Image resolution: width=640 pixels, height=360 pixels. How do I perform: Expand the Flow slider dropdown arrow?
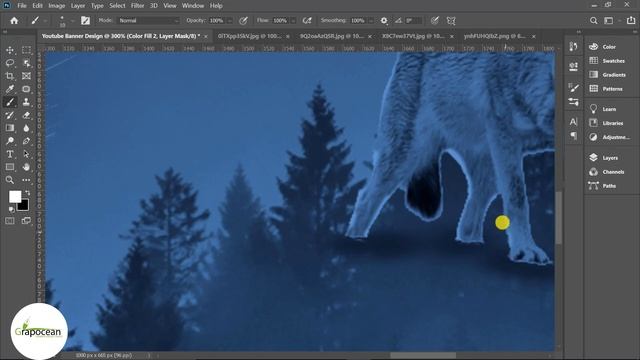pyautogui.click(x=293, y=20)
